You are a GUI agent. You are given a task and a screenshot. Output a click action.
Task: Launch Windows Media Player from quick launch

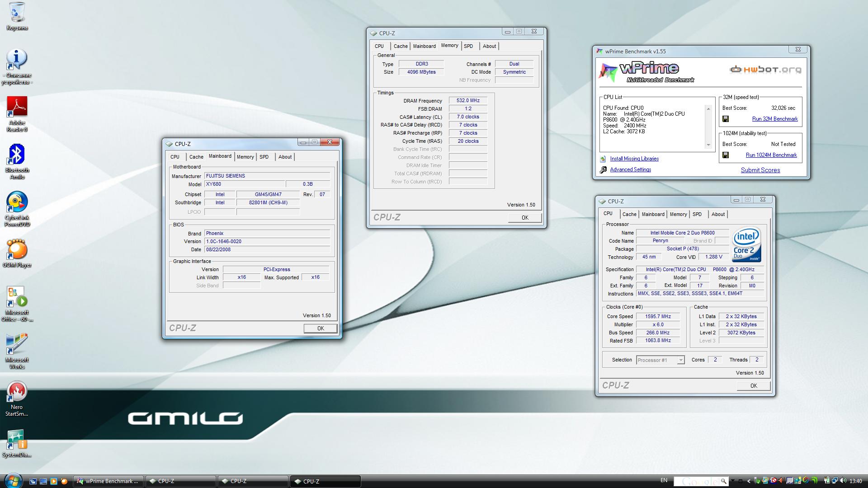tap(54, 481)
